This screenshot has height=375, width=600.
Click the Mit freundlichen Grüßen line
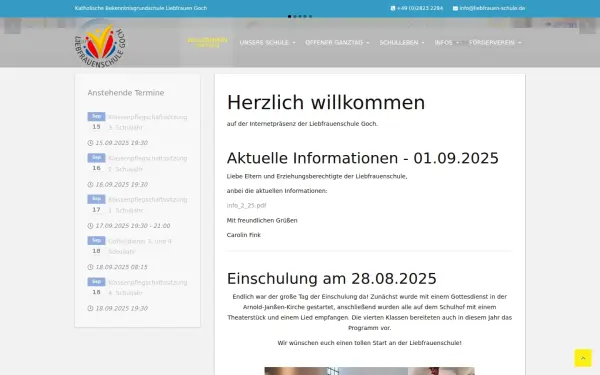[x=262, y=220]
